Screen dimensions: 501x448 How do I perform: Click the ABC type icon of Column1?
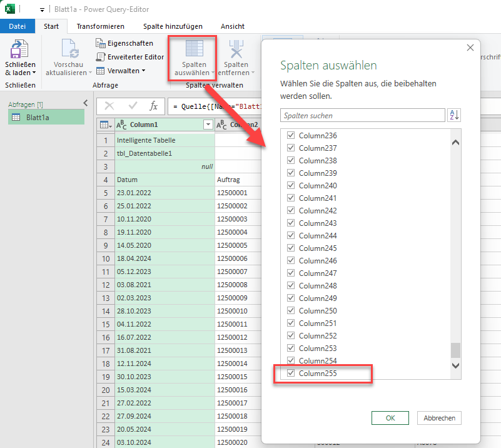(x=121, y=125)
